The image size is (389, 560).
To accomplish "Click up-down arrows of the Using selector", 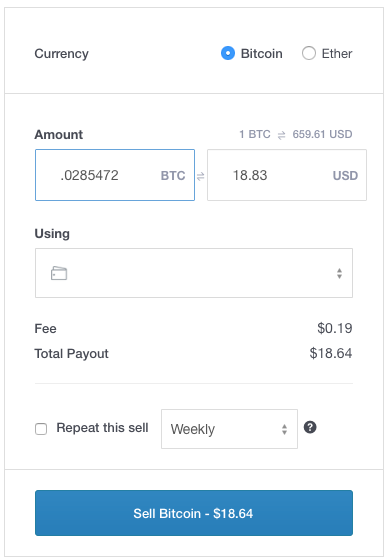I will (339, 273).
